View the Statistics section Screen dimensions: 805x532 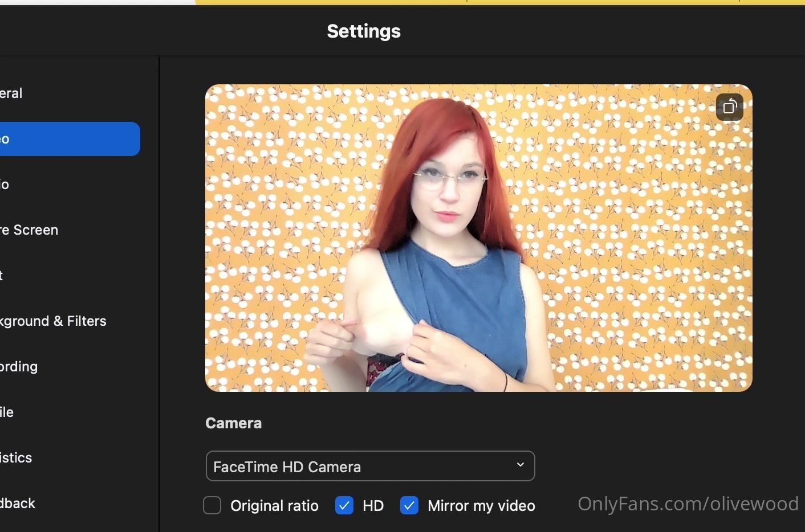pyautogui.click(x=17, y=458)
